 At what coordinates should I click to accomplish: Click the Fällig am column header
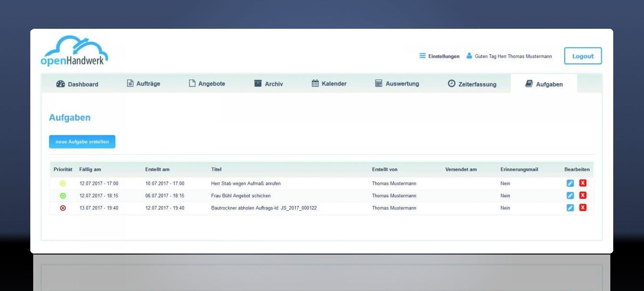[x=90, y=170]
